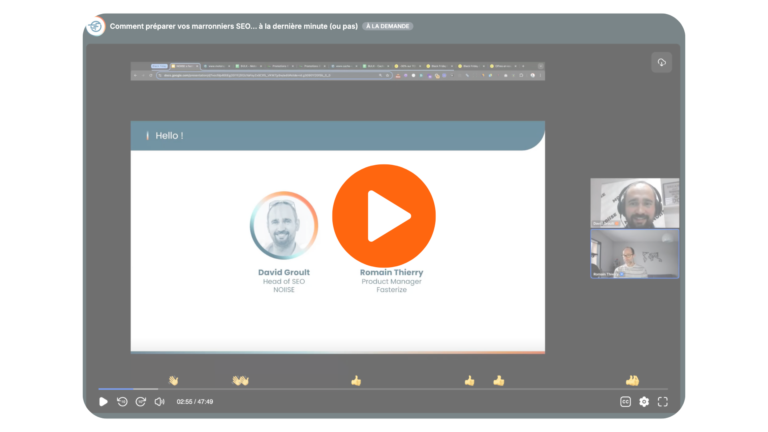Rewind using the skip-back icon

pos(122,402)
